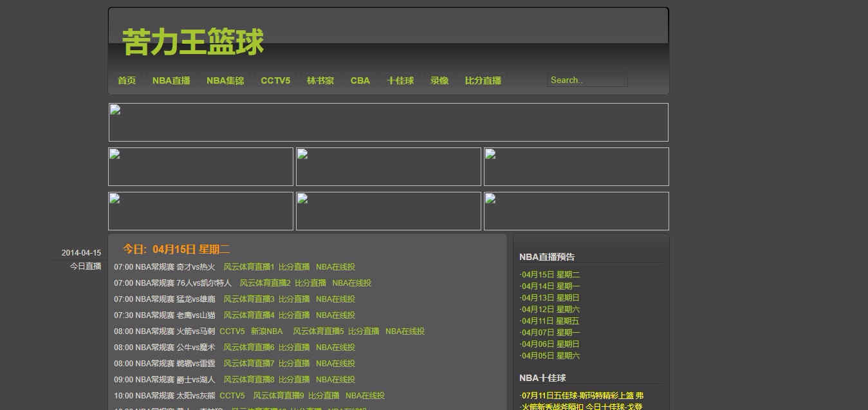
Task: Open the CCTV5 navigation tab
Action: coord(275,80)
